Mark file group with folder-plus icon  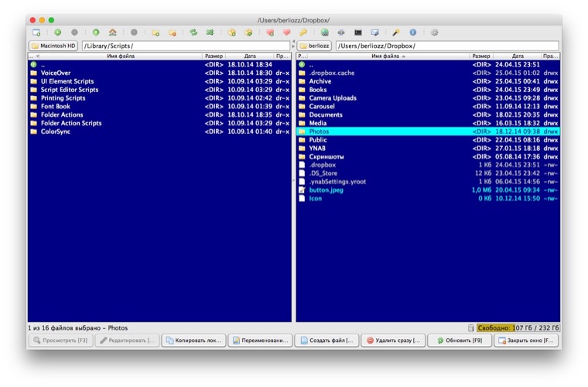156,33
